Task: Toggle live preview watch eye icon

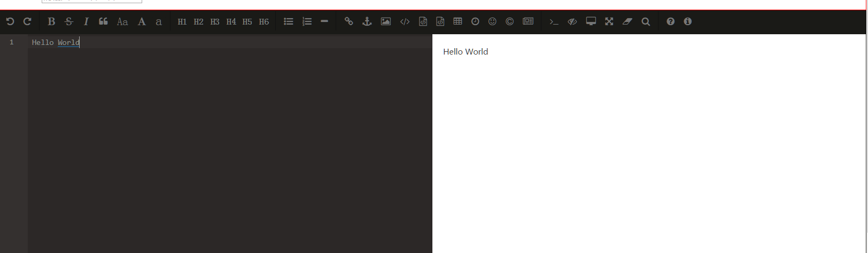Action: tap(572, 21)
